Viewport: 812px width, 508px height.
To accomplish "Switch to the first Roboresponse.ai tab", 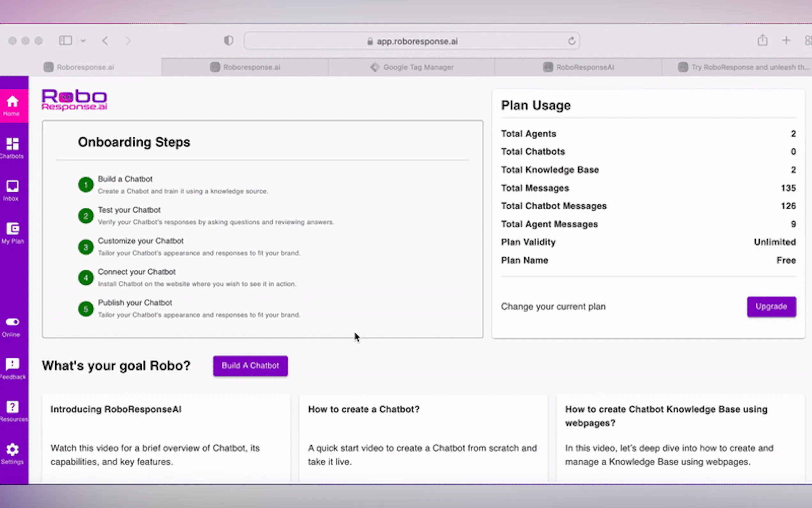I will 81,67.
